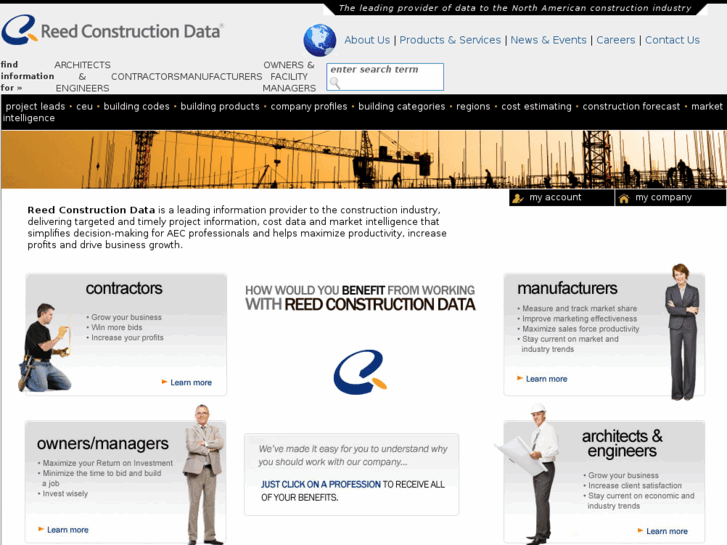Open market intelligence link
Image resolution: width=727 pixels, height=545 pixels.
707,106
